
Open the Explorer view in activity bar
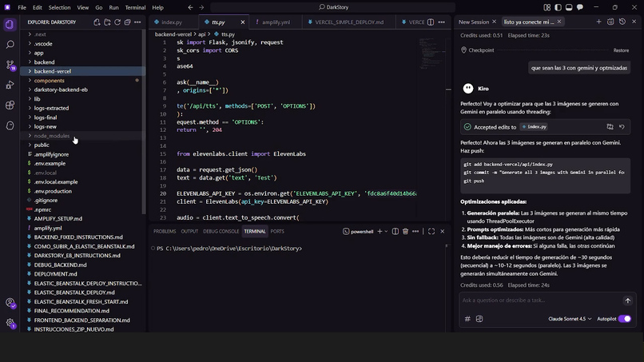[10, 25]
